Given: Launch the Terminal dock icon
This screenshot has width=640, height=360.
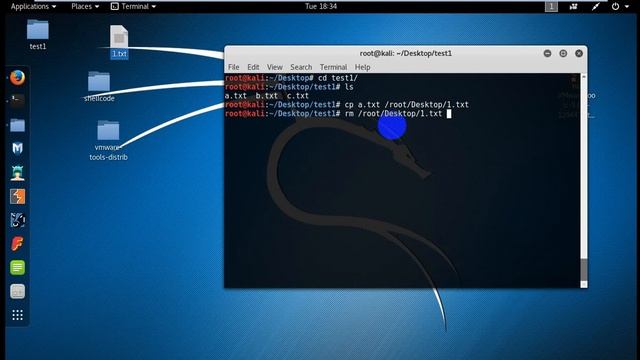Looking at the screenshot, I should 17,100.
